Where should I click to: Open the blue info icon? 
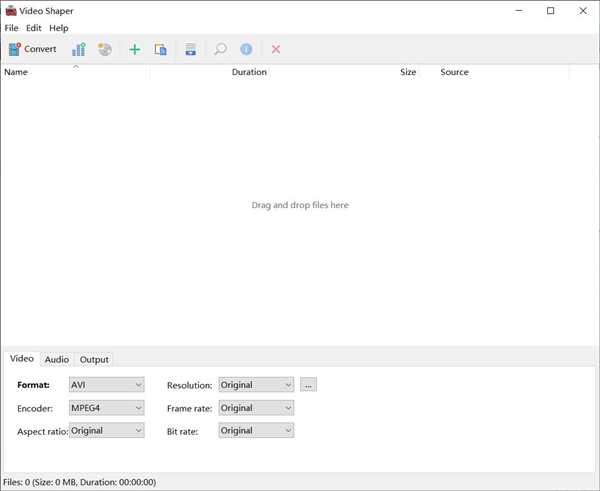click(246, 49)
